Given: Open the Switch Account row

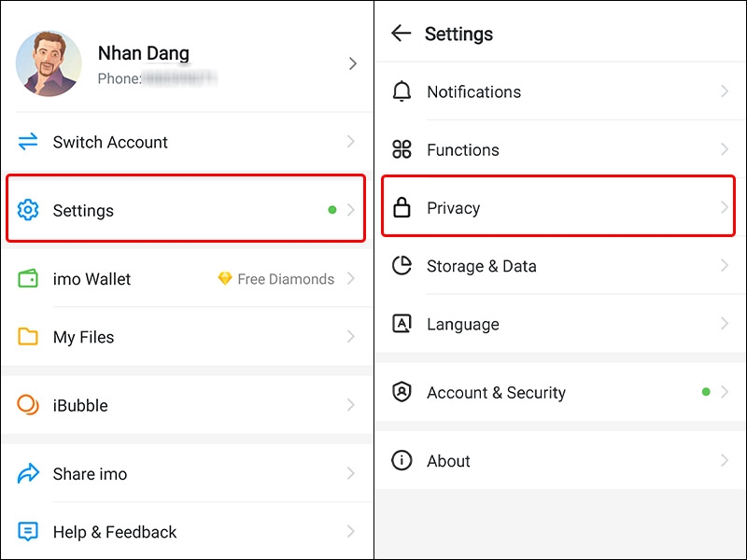Looking at the screenshot, I should tap(187, 142).
